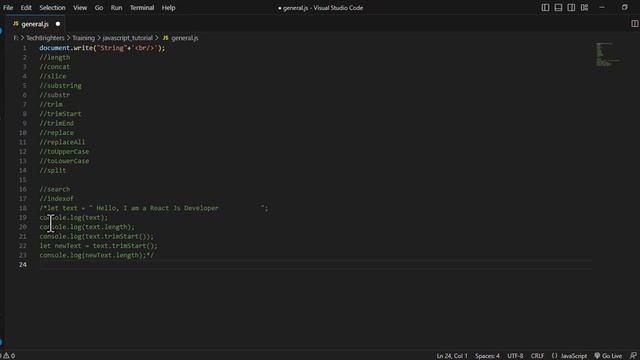
Task: Click the Go Live broadcast button
Action: tap(608, 356)
